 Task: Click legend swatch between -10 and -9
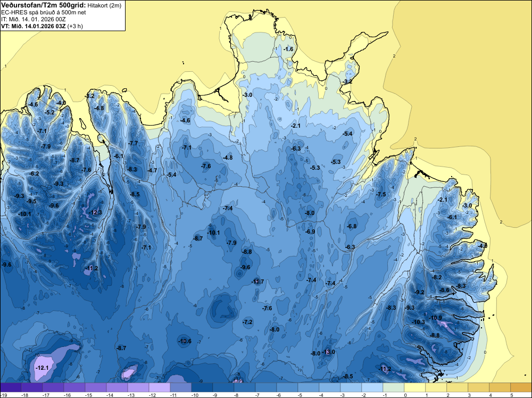tap(202, 387)
